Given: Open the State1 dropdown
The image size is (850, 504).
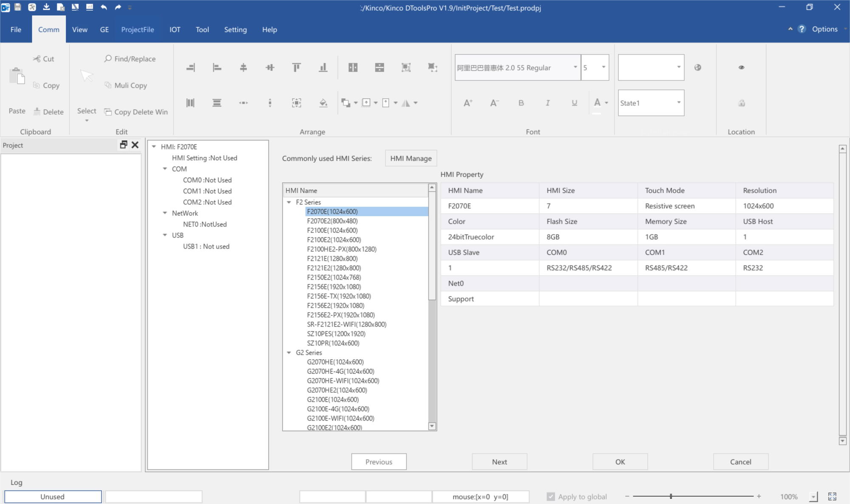Looking at the screenshot, I should coord(678,102).
